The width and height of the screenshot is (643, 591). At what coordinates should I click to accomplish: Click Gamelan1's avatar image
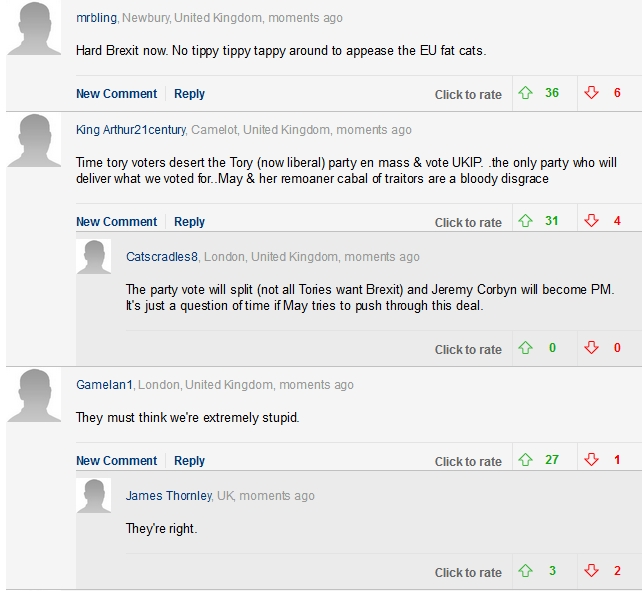(x=35, y=396)
